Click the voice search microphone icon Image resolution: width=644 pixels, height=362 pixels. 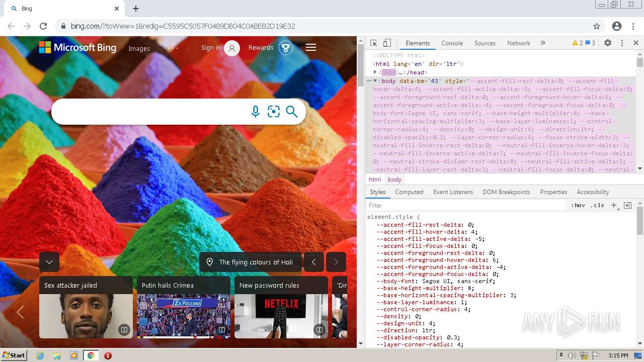256,112
